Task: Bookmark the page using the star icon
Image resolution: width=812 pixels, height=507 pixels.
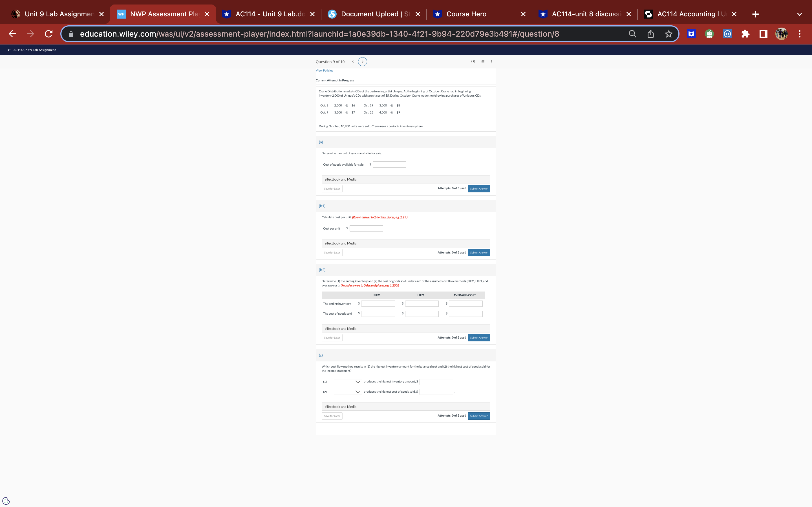Action: pos(668,34)
